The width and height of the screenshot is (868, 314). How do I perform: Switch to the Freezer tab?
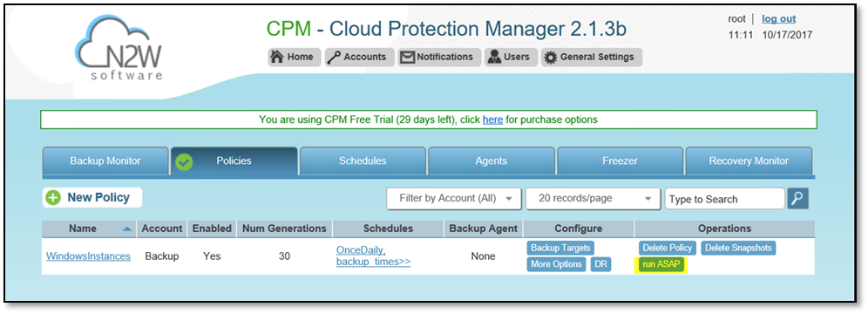pos(620,161)
